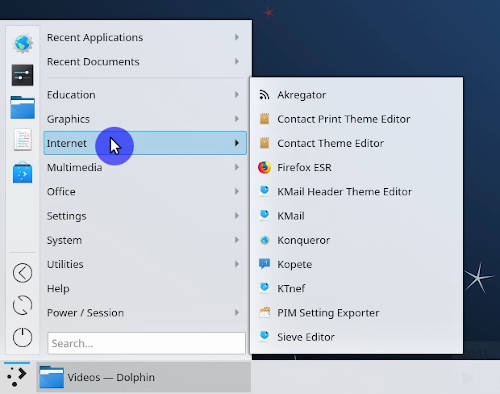Click the KMail envelope icon

[x=264, y=215]
